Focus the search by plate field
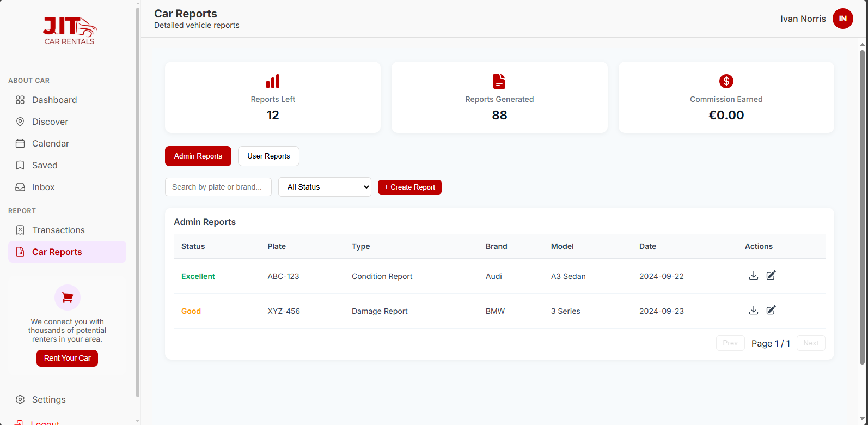This screenshot has height=425, width=868. click(x=218, y=187)
